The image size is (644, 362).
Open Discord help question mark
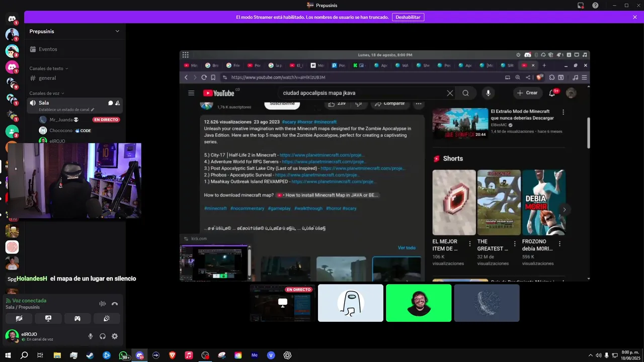tap(596, 5)
